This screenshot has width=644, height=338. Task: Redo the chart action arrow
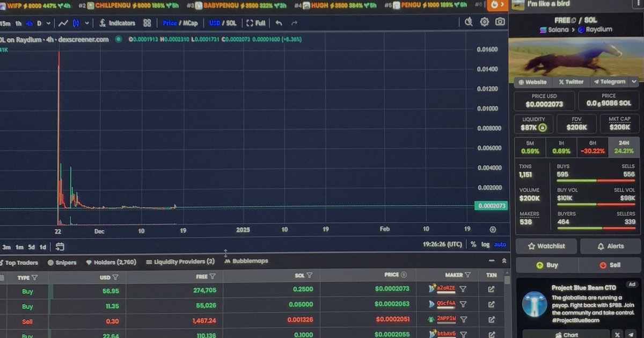click(294, 23)
